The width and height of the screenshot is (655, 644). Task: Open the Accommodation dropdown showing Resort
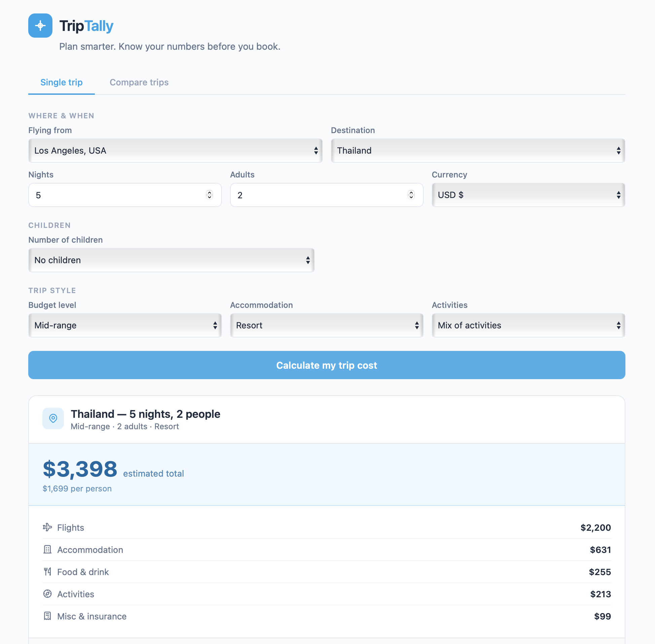click(326, 325)
